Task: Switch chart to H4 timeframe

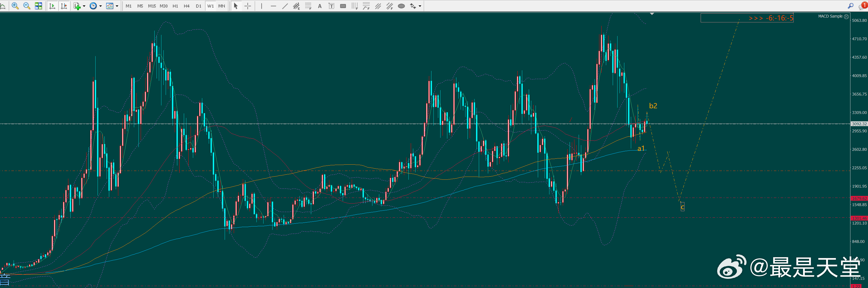Action: [187, 6]
